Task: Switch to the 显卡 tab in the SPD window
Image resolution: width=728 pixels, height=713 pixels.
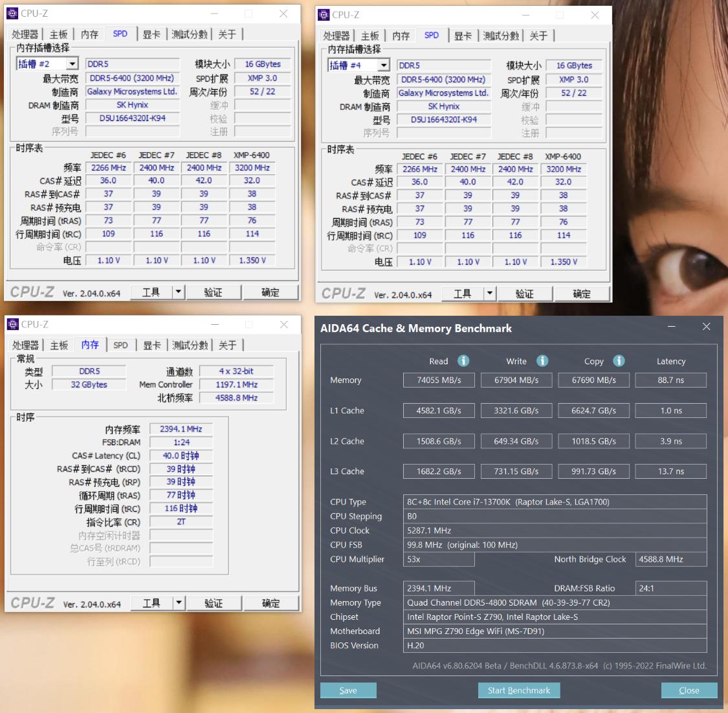Action: (x=151, y=34)
